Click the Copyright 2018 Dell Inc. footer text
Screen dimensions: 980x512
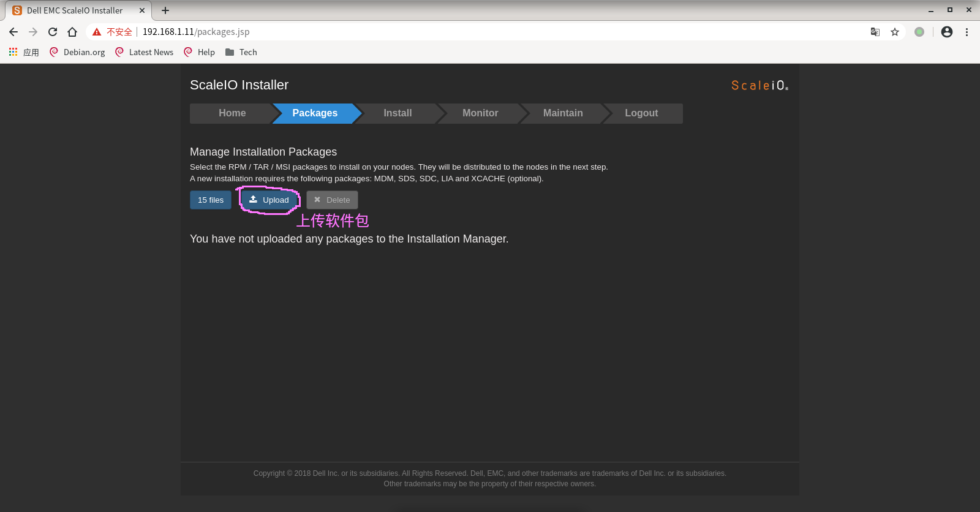click(490, 473)
